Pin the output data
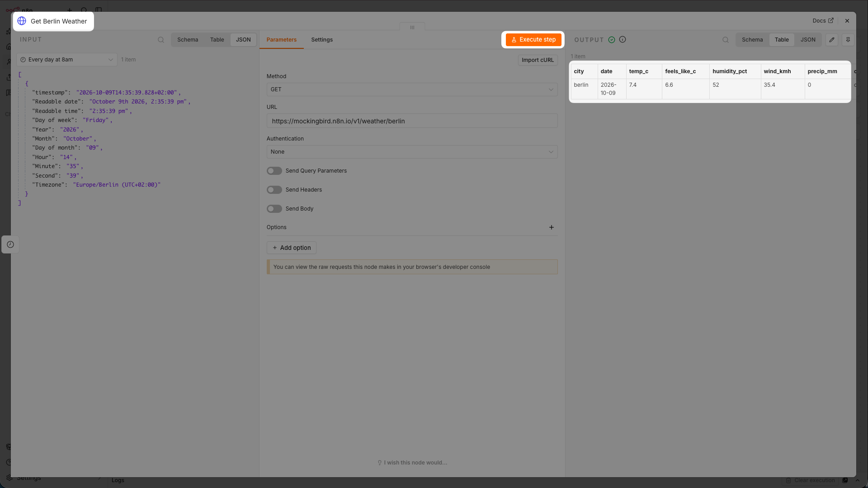 (x=848, y=40)
